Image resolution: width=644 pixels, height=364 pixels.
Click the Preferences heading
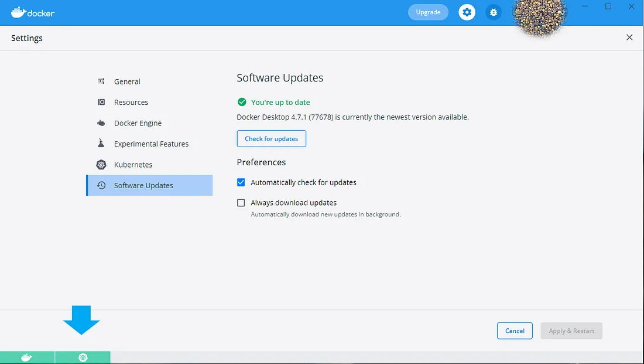point(261,162)
